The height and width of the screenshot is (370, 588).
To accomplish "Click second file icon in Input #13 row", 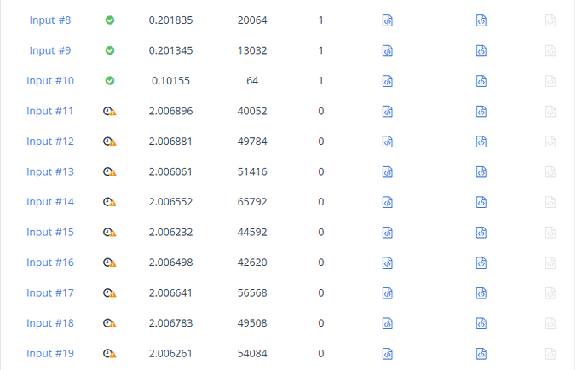I will (481, 172).
